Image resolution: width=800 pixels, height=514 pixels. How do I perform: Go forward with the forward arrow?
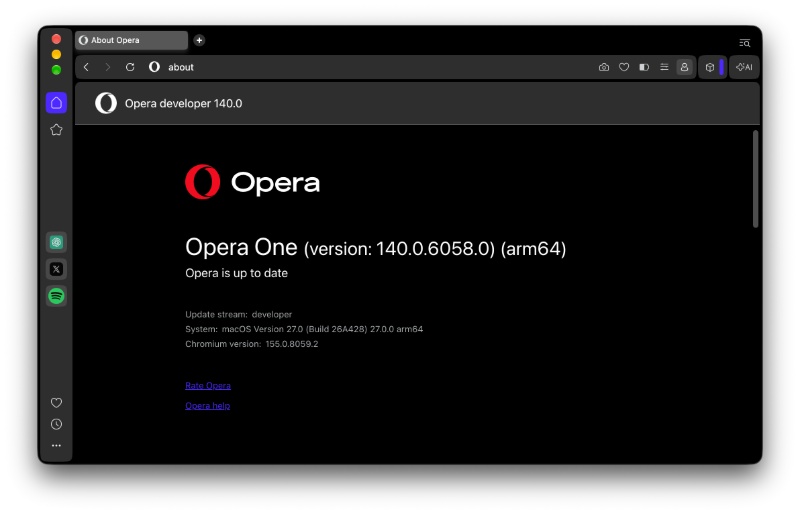coord(107,67)
